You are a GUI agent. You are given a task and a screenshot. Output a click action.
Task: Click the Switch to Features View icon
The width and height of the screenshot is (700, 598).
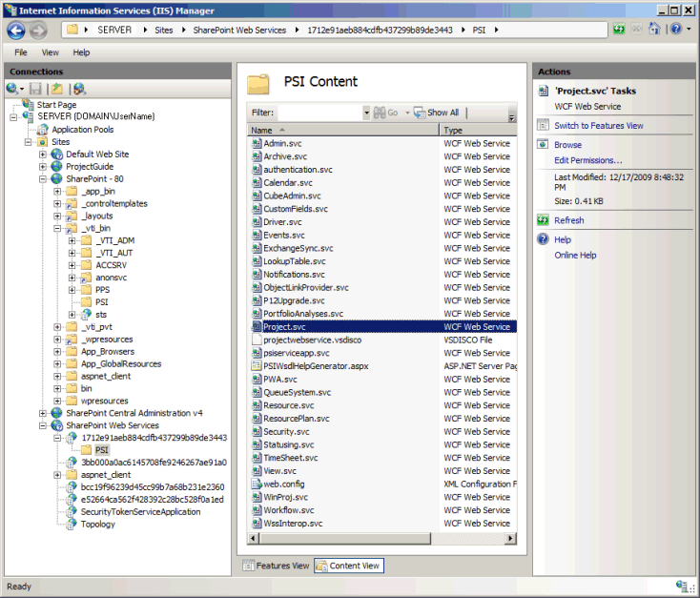tap(543, 125)
